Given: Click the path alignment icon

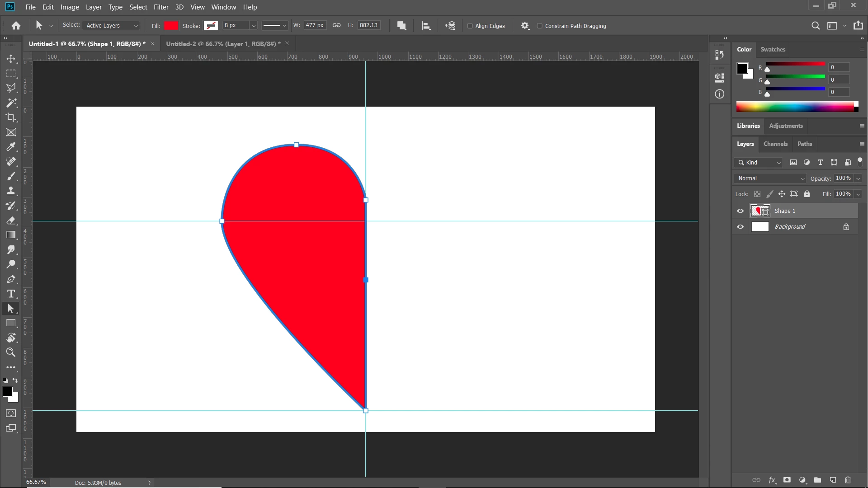Looking at the screenshot, I should pos(426,26).
